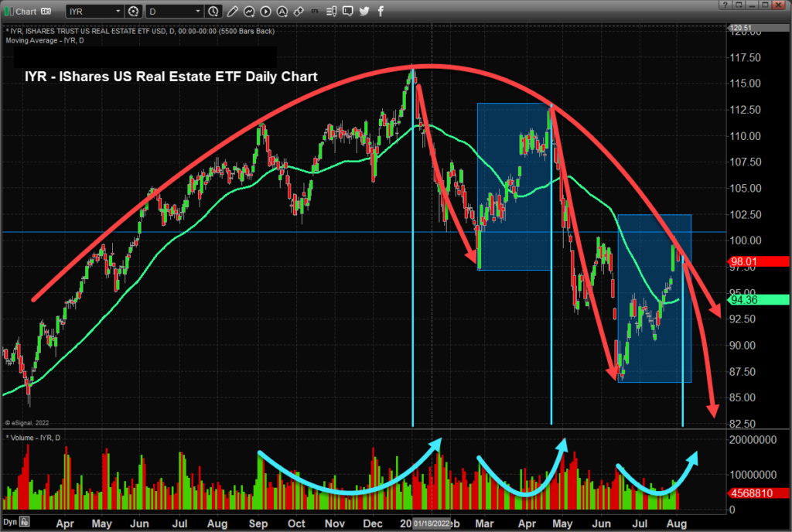This screenshot has height=532, width=792.
Task: Click the link windows chain icon
Action: point(299,11)
